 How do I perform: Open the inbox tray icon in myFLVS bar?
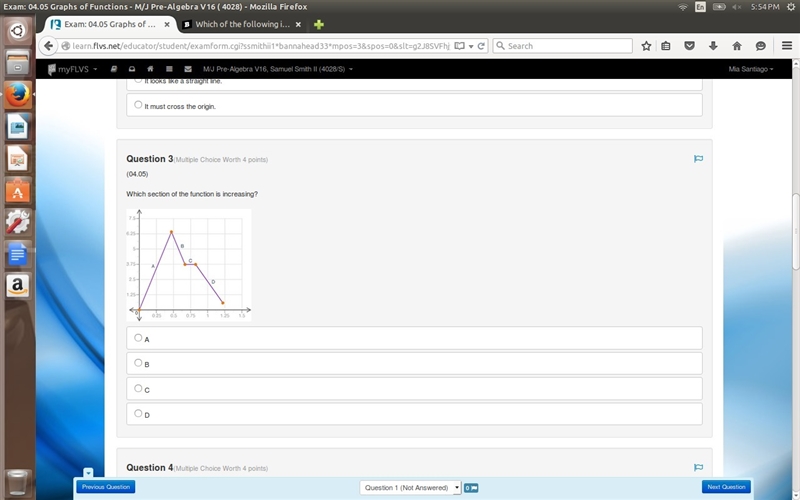pos(132,69)
